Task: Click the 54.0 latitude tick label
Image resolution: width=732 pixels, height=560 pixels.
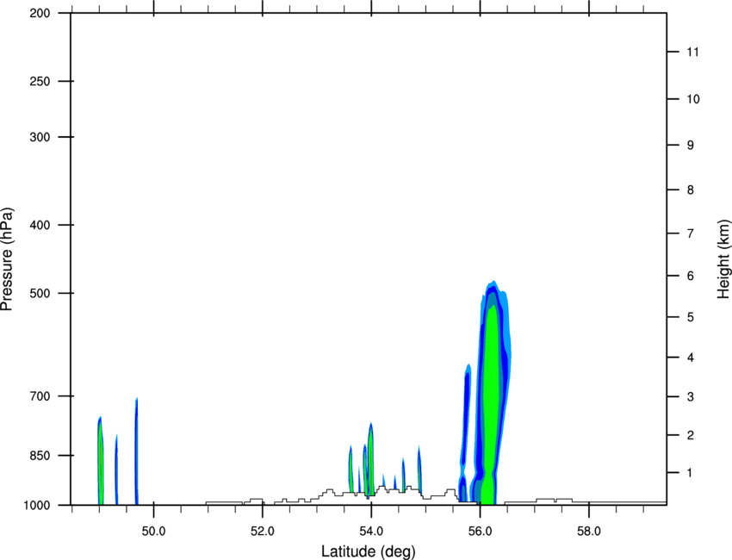Action: (371, 532)
